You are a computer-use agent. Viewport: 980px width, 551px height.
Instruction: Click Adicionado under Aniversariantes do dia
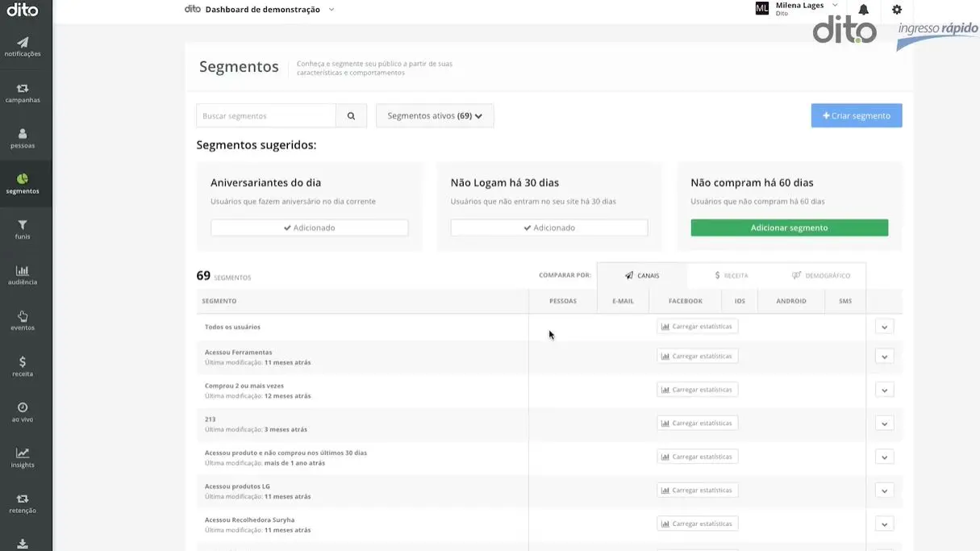click(311, 227)
